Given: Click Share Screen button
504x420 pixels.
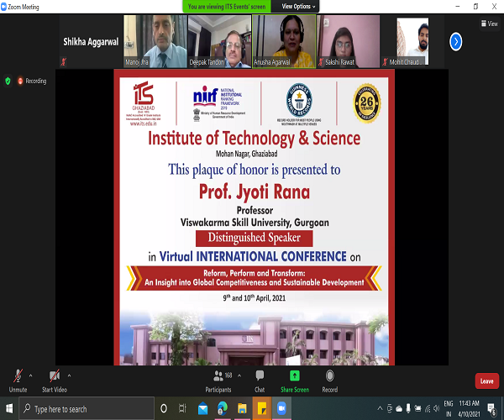Looking at the screenshot, I should pos(295,381).
